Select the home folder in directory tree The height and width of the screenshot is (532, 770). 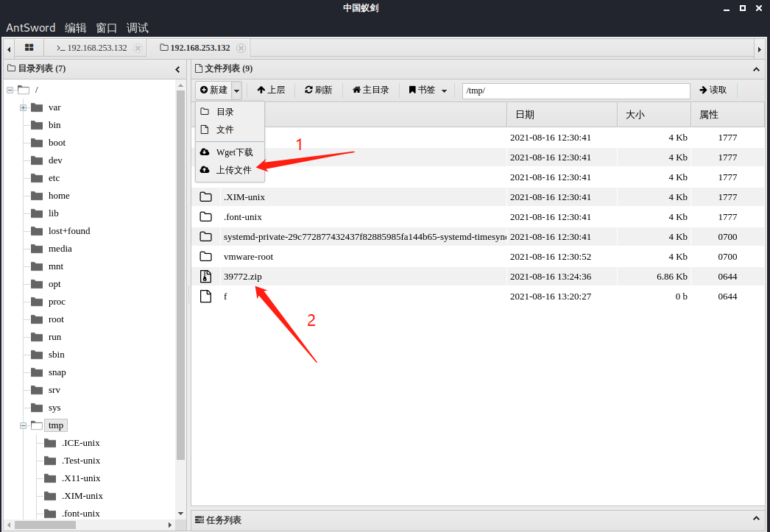point(59,196)
